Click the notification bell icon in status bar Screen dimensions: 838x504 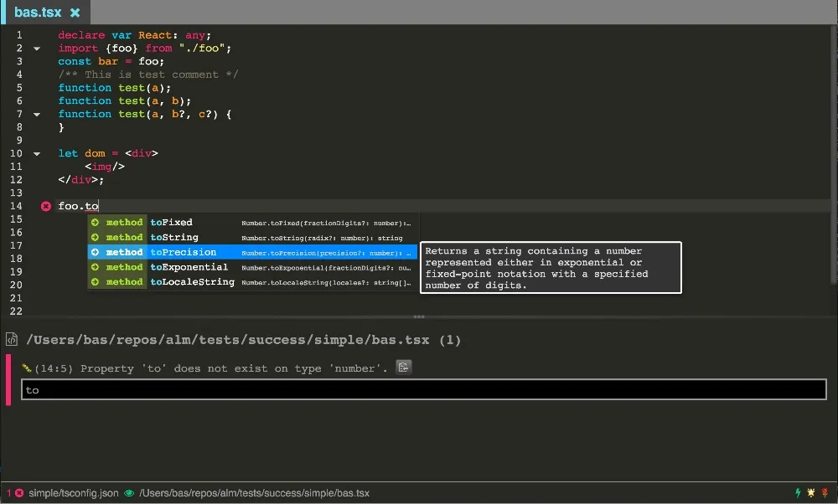(810, 493)
